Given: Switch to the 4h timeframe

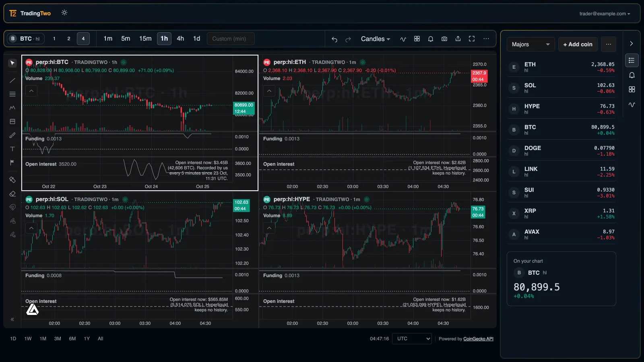Looking at the screenshot, I should pos(180,39).
